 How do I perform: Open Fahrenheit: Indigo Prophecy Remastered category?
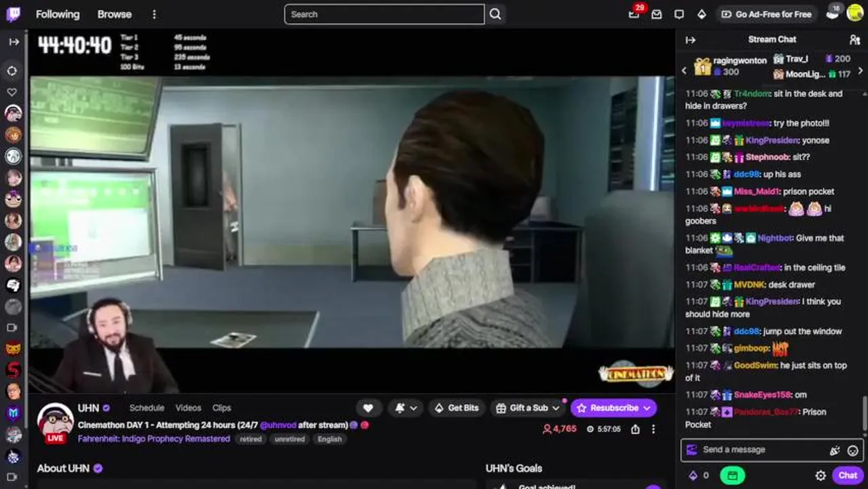coord(153,439)
